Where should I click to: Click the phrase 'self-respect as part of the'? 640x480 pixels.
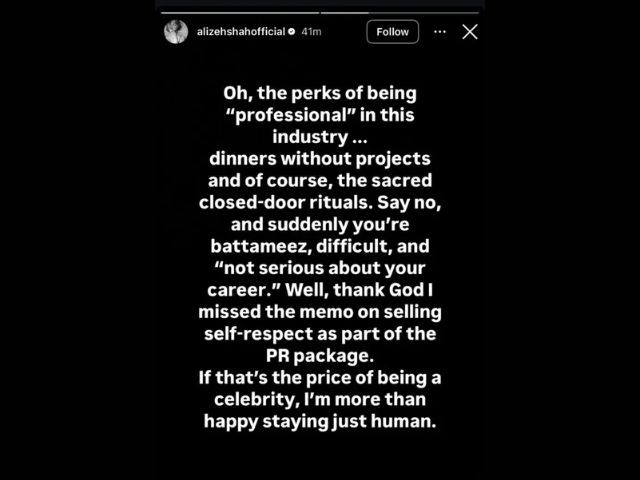[x=320, y=334]
